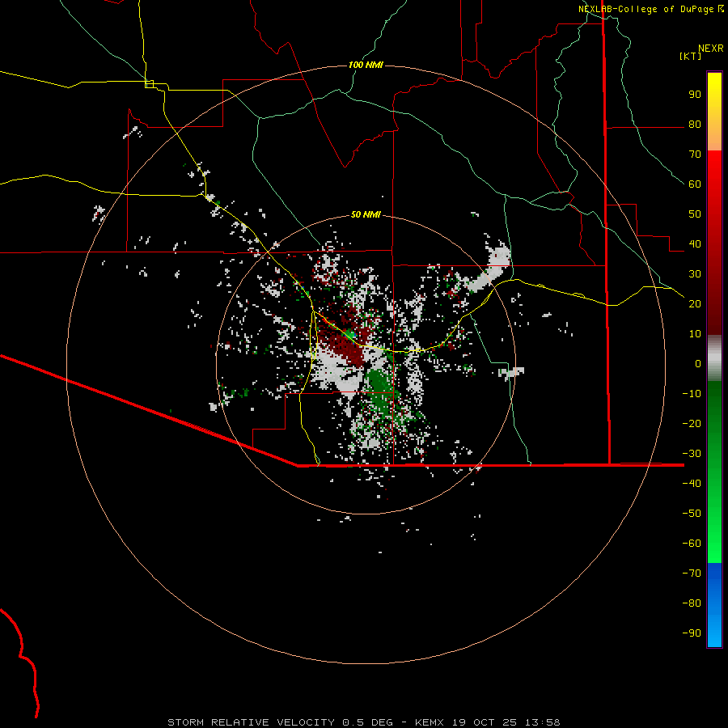This screenshot has height=728, width=728.
Task: Click the NEXLAB-College of DuPage watermark text
Action: pyautogui.click(x=650, y=9)
